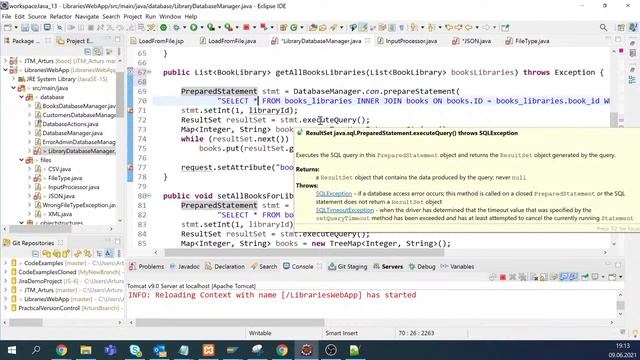Click the Debug bug icon in toolbar
This screenshot has width=640, height=360.
176,27
